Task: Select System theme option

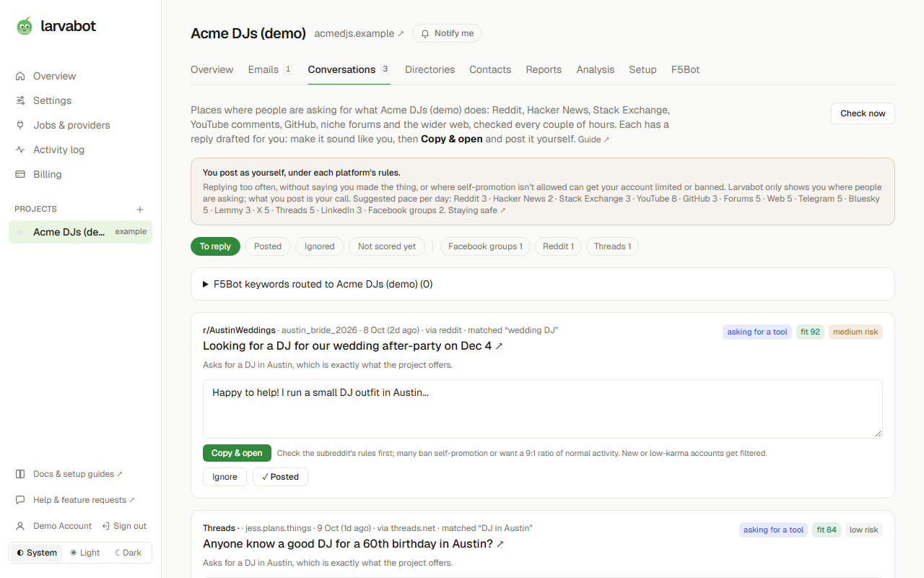Action: click(37, 553)
